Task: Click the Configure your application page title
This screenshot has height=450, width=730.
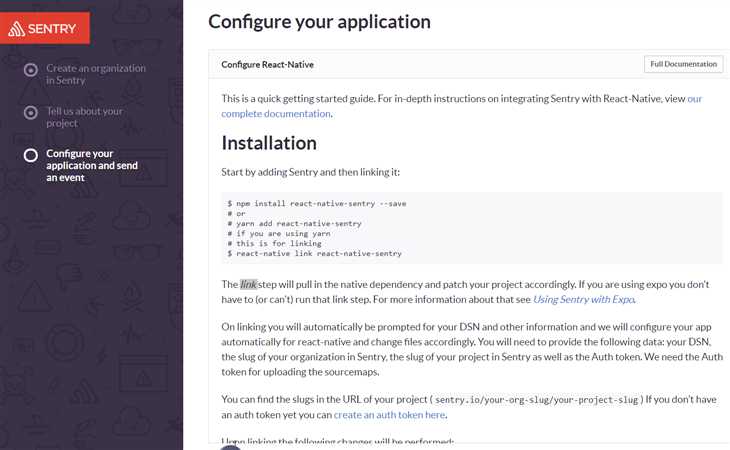Action: (319, 21)
